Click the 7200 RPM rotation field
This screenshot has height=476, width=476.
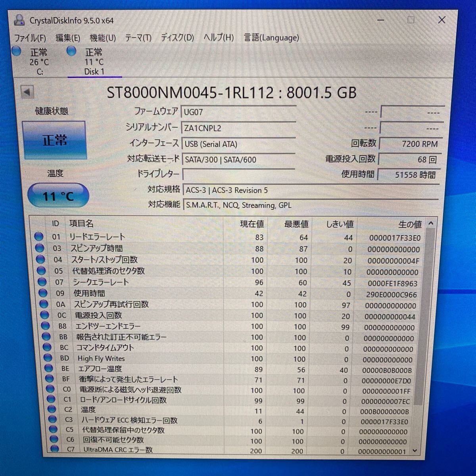click(x=411, y=144)
